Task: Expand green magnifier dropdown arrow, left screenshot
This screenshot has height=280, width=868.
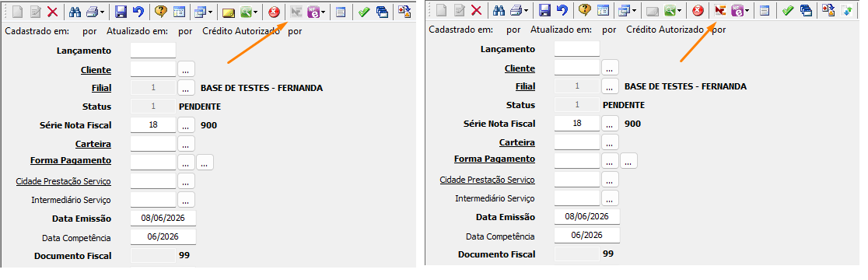Action: pyautogui.click(x=256, y=12)
